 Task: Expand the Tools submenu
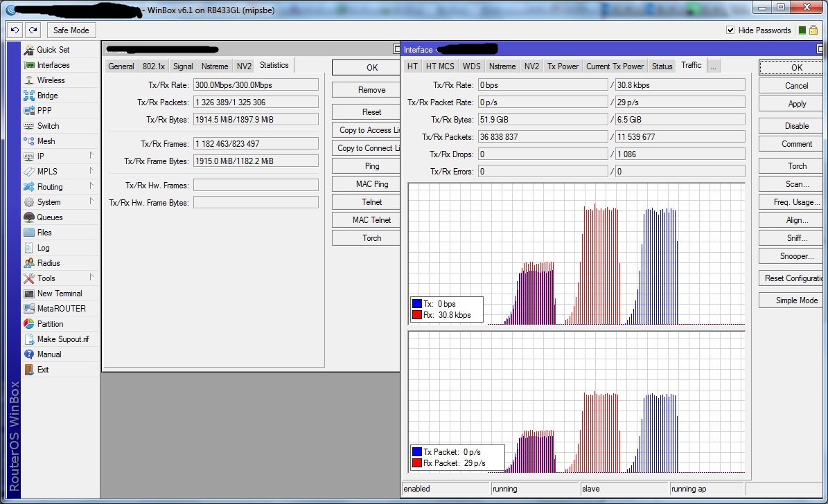[91, 278]
